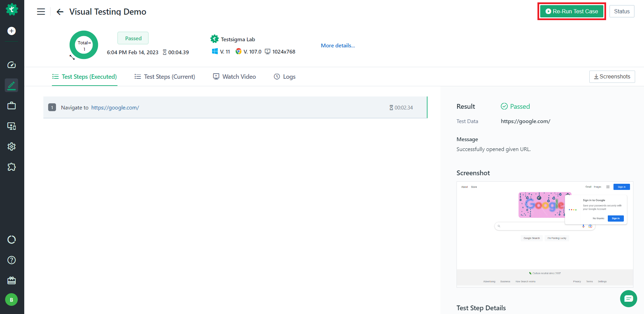Click the Passed status badge
Viewport: 644px width, 314px height.
click(133, 38)
